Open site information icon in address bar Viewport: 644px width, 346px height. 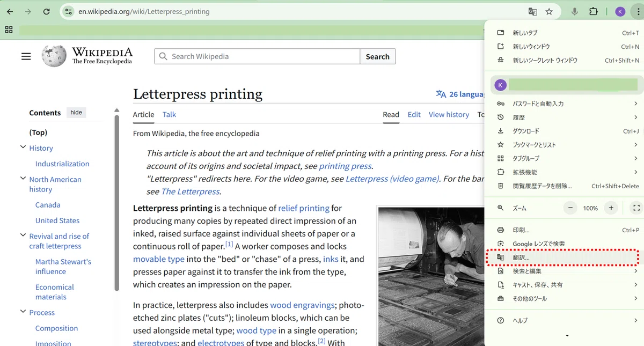pyautogui.click(x=67, y=11)
